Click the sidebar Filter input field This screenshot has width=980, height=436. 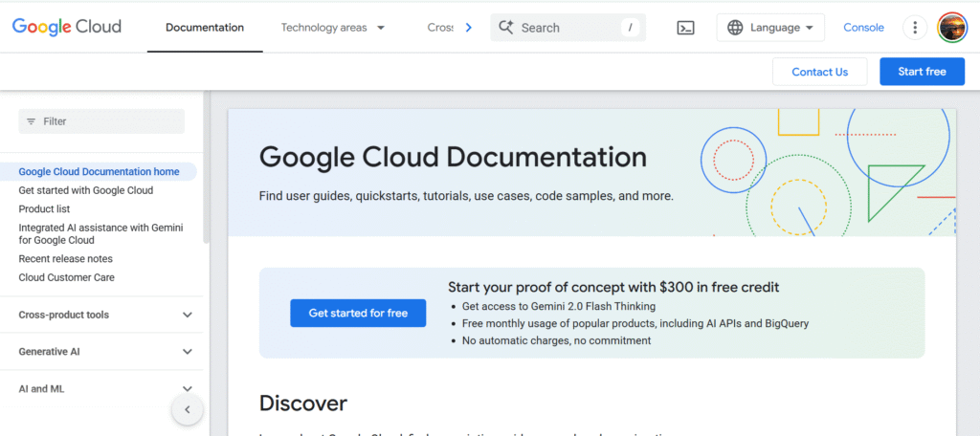pyautogui.click(x=101, y=121)
